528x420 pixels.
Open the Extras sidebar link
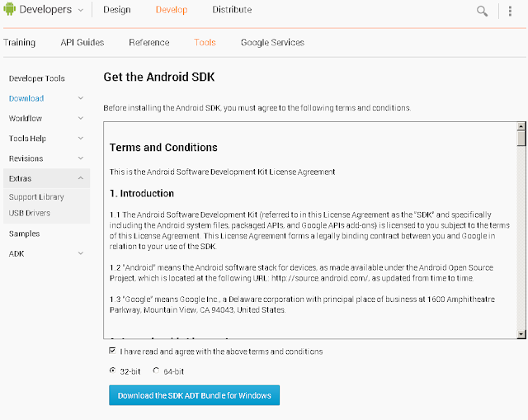pos(20,178)
